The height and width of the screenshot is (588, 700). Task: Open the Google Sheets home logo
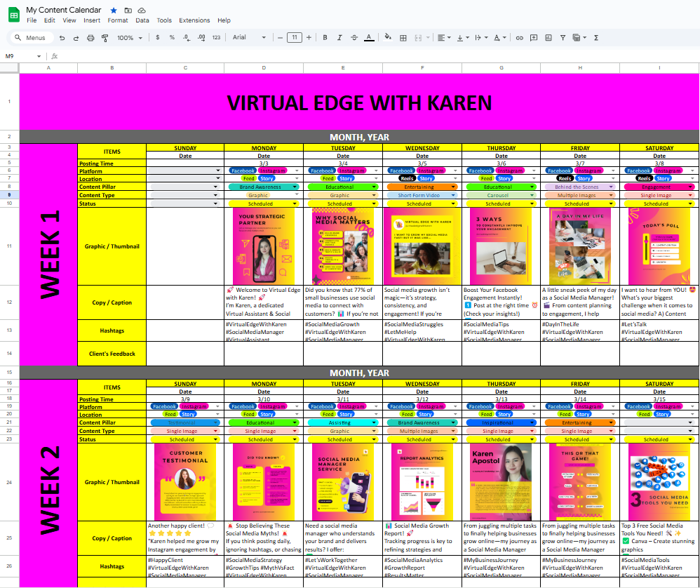tap(14, 15)
